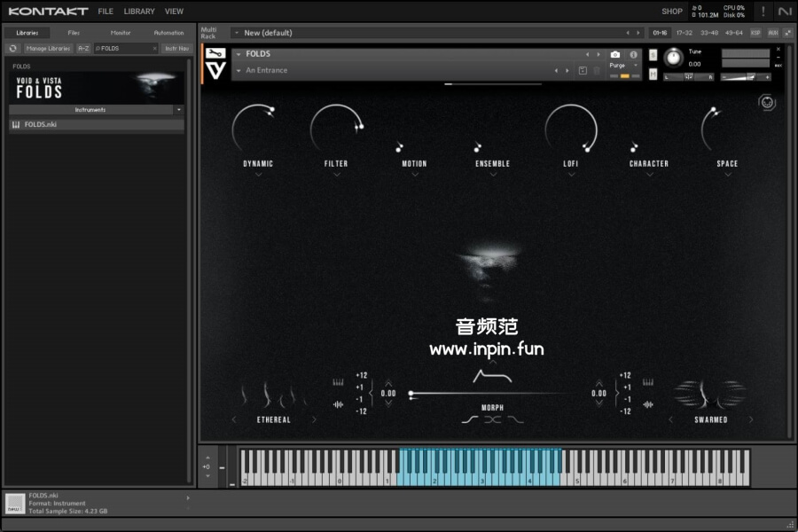Go to next snapshot after An Entrance

click(567, 71)
